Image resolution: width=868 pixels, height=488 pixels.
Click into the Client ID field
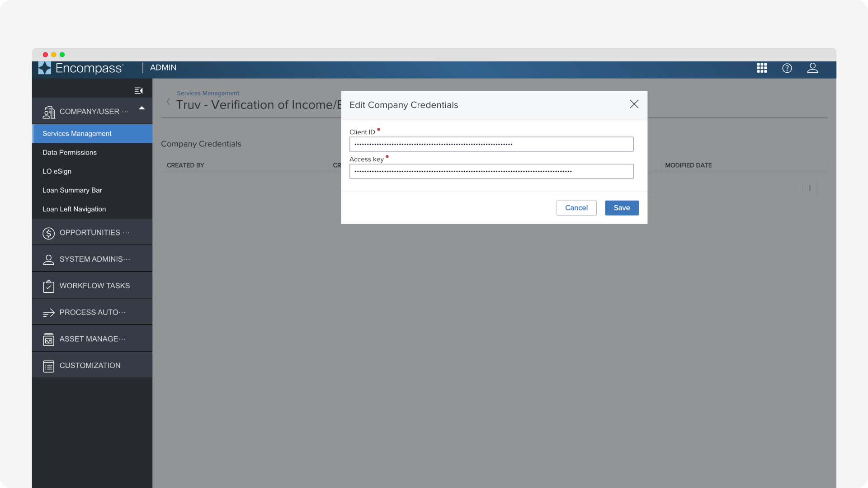click(491, 144)
